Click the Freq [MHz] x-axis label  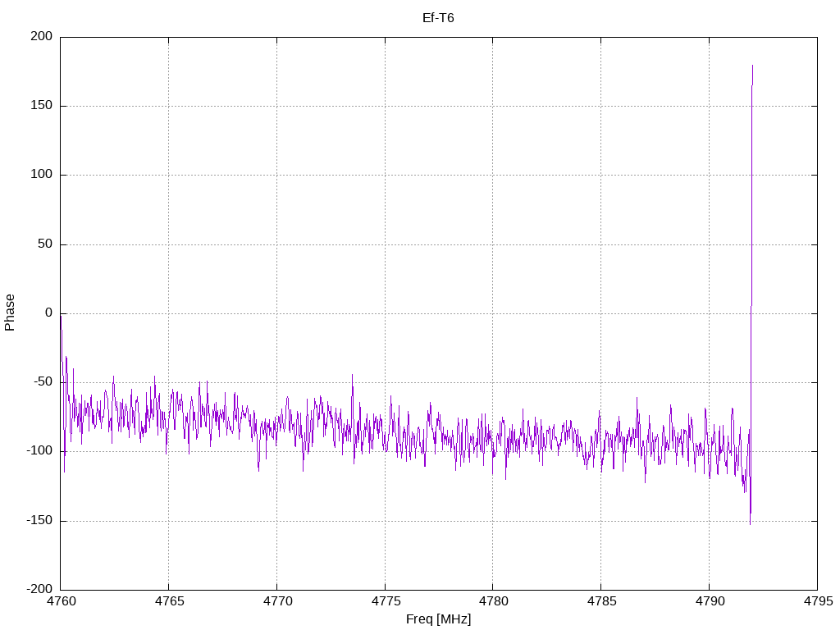tap(438, 619)
